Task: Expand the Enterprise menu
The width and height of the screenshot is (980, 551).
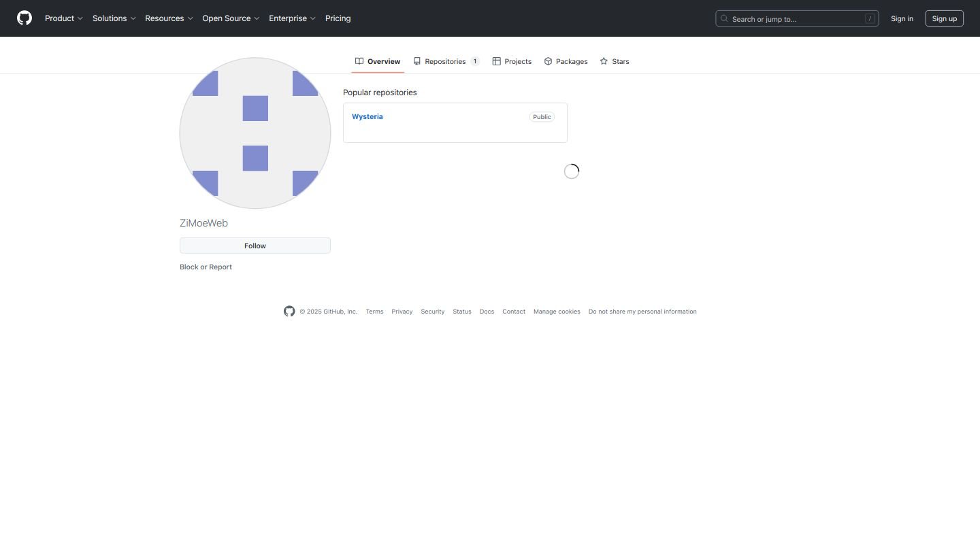Action: [x=292, y=18]
